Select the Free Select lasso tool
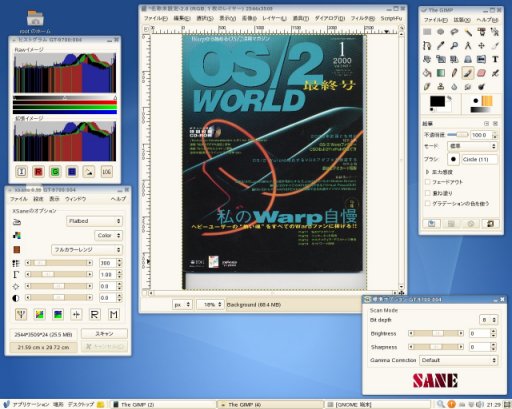Screen dimensions: 512x409 tap(454, 32)
